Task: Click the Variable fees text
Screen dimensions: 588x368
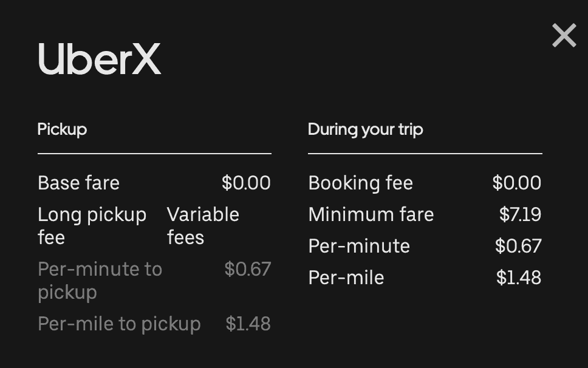Action: [x=203, y=226]
